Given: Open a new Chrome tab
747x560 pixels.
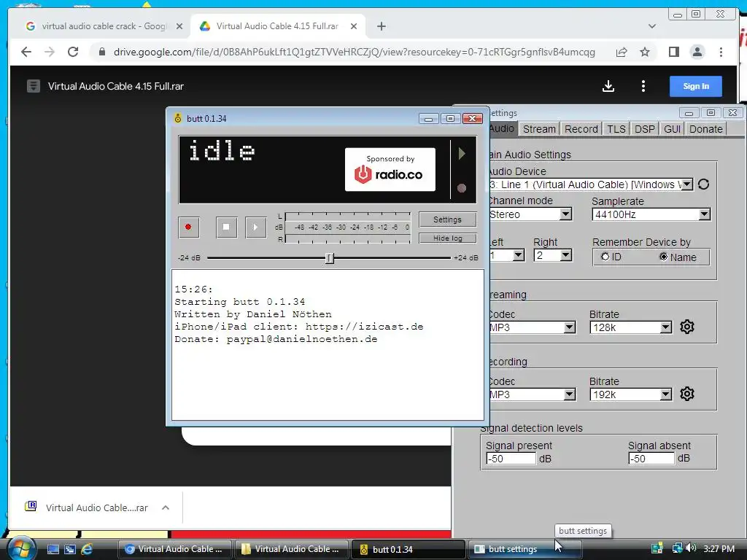Looking at the screenshot, I should (381, 26).
